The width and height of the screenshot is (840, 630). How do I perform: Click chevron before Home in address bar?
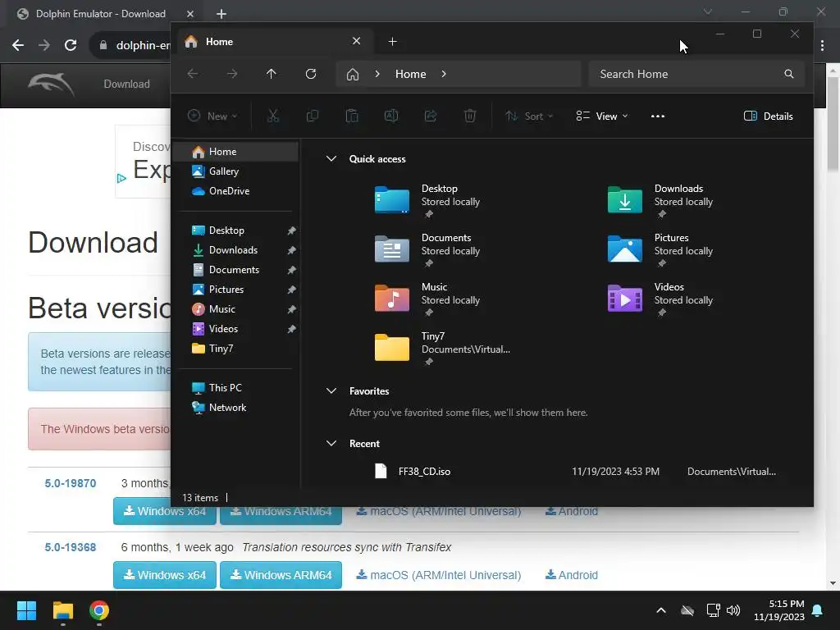[x=377, y=74]
